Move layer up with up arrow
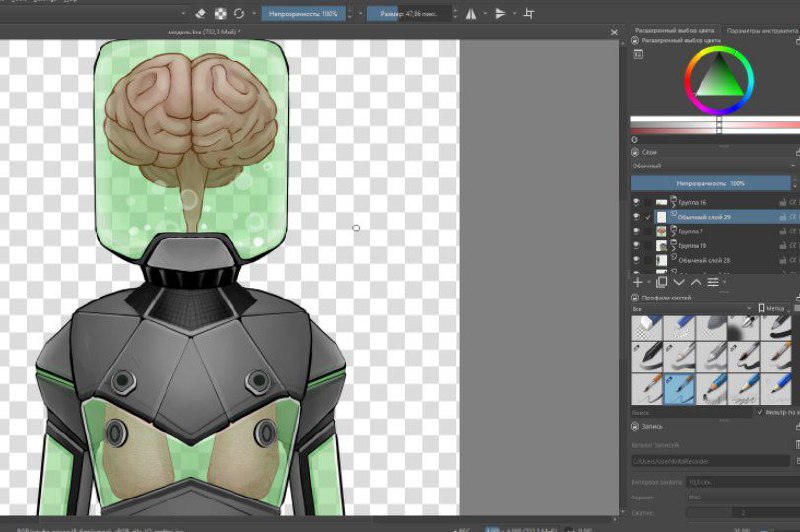This screenshot has height=532, width=800. [x=696, y=282]
